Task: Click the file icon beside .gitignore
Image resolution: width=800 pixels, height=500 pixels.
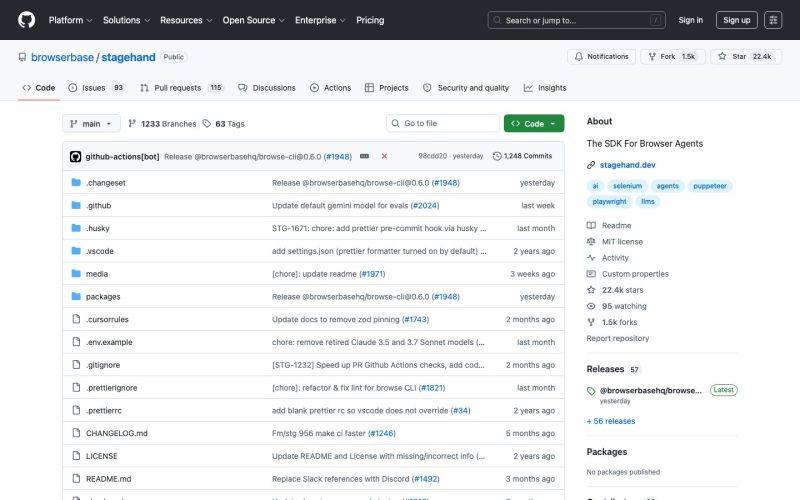Action: pos(76,364)
